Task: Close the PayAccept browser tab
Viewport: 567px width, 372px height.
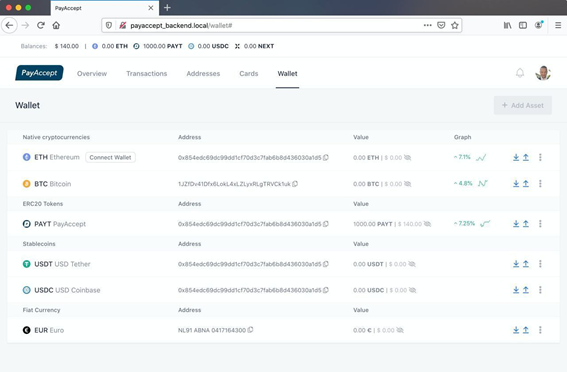Action: (151, 8)
